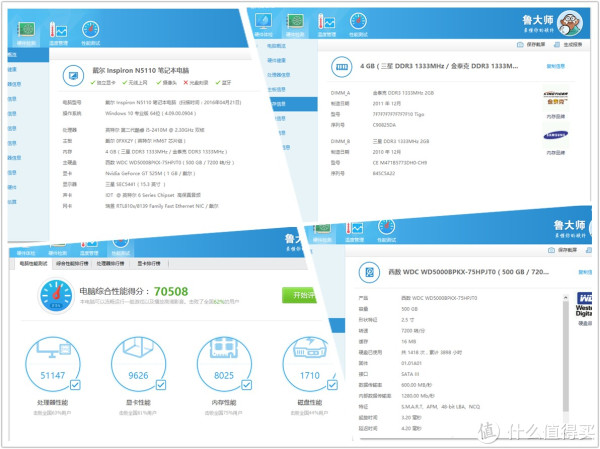Click the 16 MB cache value

[408, 341]
